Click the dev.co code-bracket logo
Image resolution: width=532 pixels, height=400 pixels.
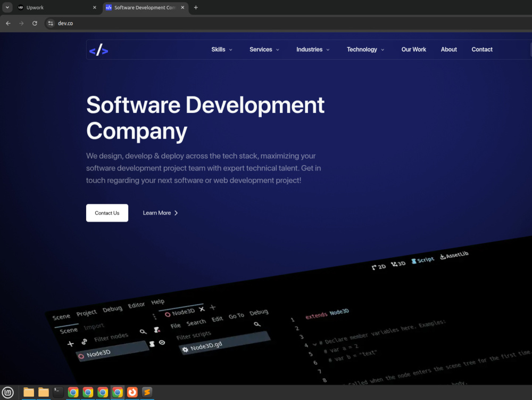click(98, 50)
